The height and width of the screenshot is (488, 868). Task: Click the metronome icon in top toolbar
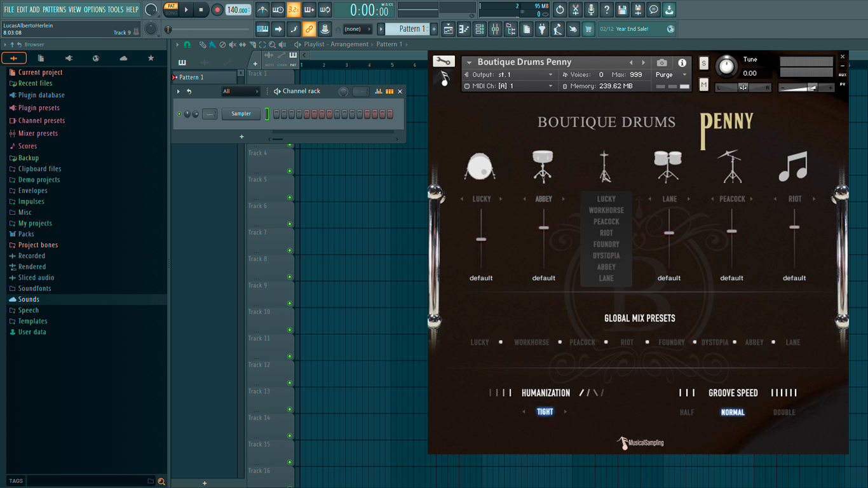[262, 10]
